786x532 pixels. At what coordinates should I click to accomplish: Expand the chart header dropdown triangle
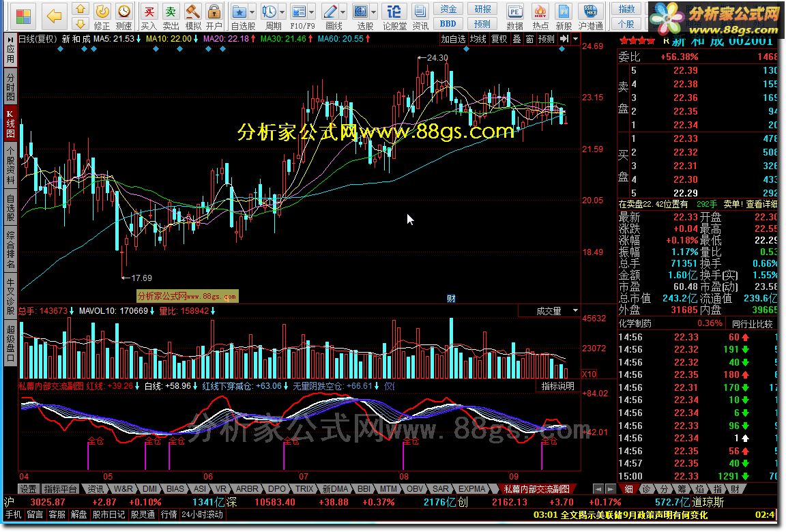575,39
